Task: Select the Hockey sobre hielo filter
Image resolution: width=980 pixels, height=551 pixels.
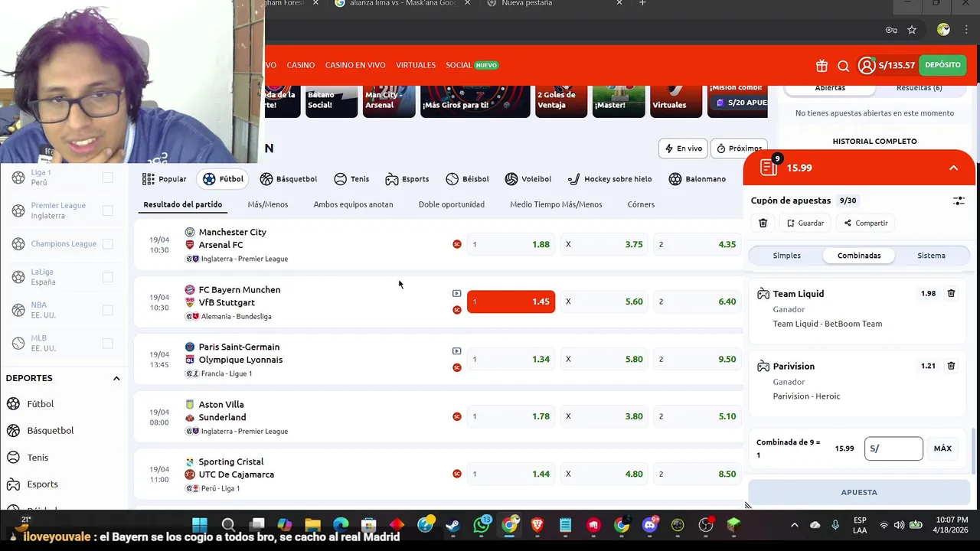Action: 609,179
